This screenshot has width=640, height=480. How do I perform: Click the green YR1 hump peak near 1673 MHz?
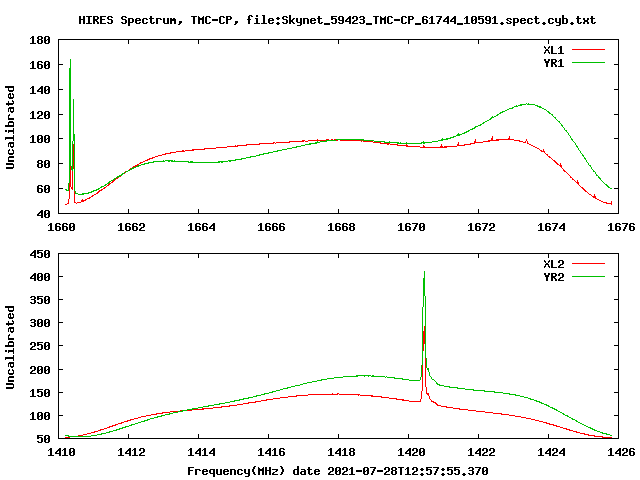pyautogui.click(x=527, y=104)
